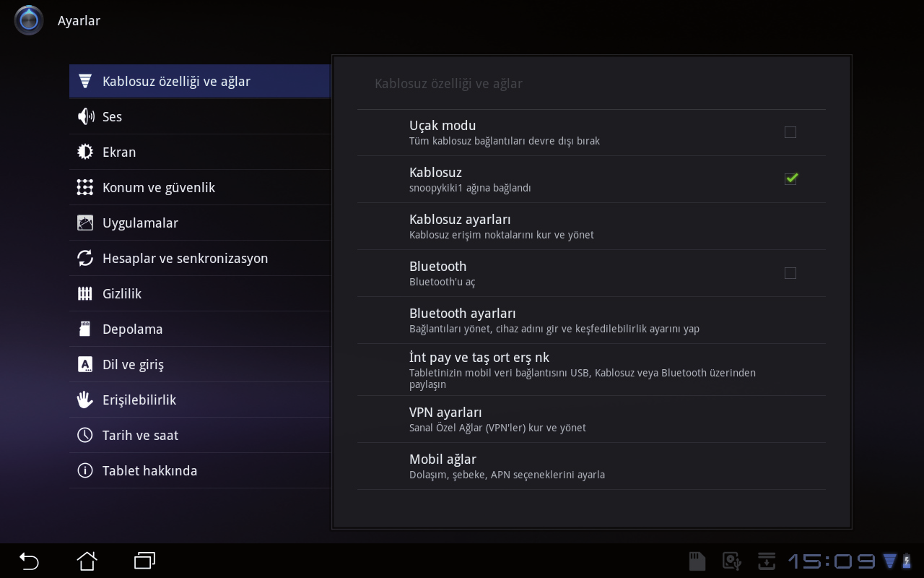The width and height of the screenshot is (924, 578).
Task: Click the clock icon next to Tarih ve saat
Action: [85, 435]
